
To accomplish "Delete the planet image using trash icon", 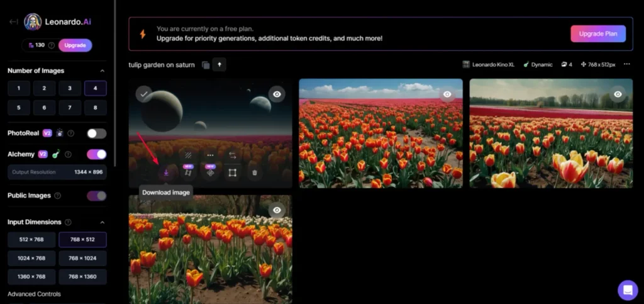I will (254, 172).
